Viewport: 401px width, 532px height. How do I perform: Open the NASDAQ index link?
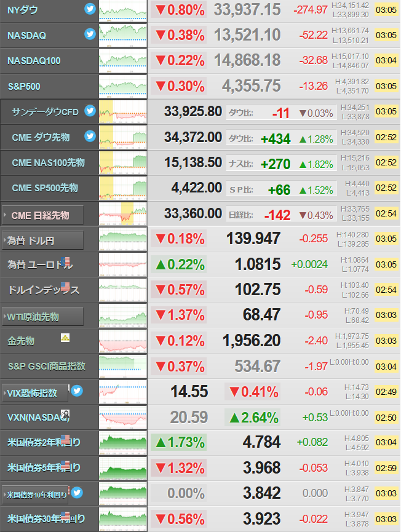(27, 36)
